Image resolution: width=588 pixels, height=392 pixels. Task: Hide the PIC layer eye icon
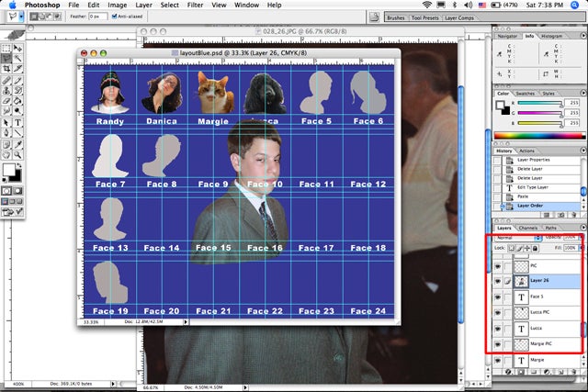coord(498,266)
